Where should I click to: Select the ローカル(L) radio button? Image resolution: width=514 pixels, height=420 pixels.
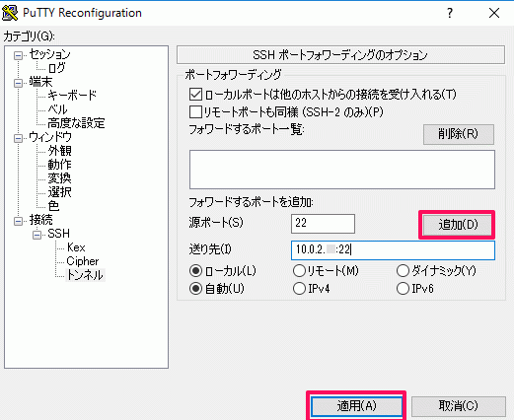tap(195, 271)
